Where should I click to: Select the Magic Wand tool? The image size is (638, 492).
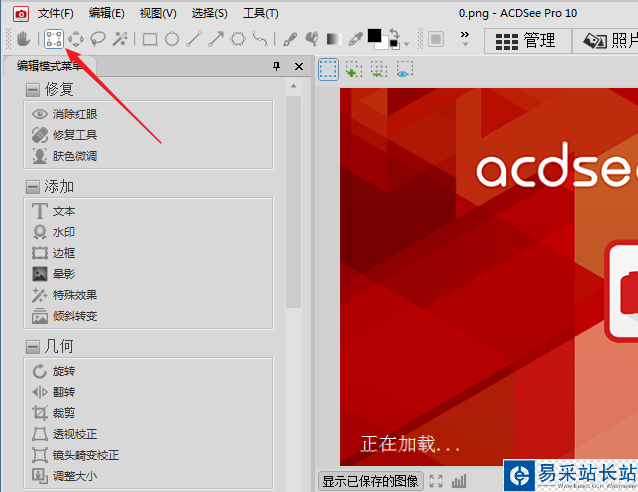coord(120,39)
